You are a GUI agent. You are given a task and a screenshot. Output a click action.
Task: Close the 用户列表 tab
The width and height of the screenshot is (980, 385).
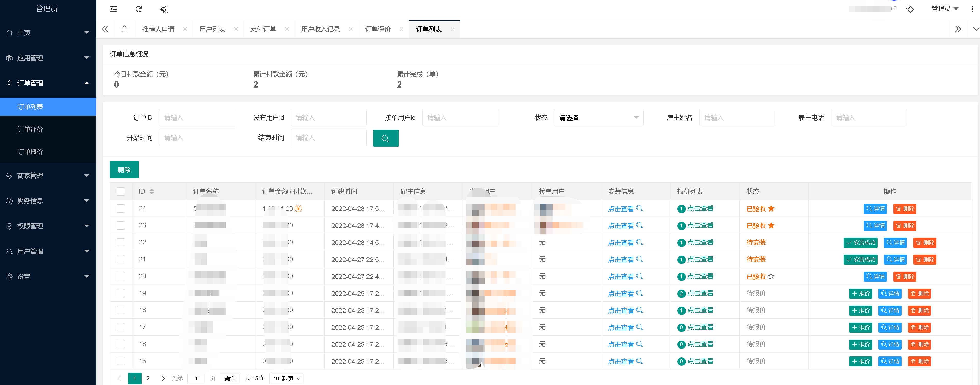236,29
